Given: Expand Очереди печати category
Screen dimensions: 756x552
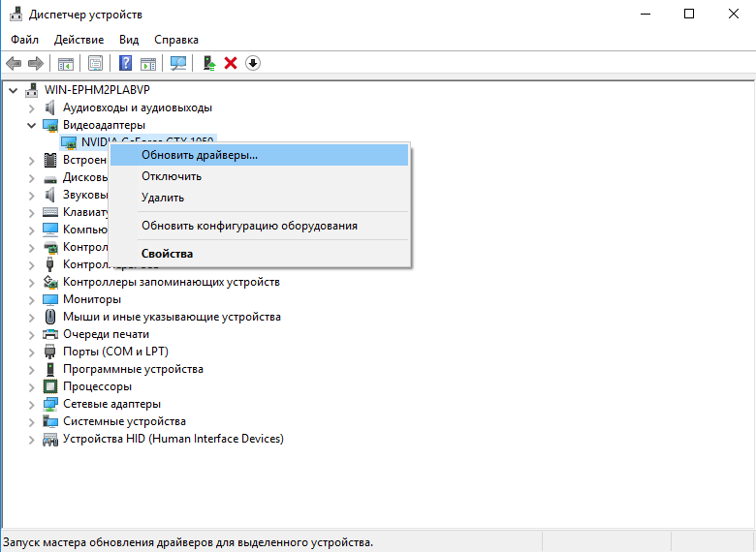Looking at the screenshot, I should 32,335.
